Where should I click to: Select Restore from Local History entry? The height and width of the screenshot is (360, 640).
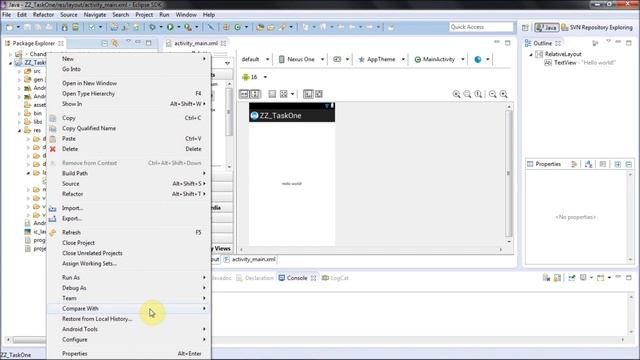point(129,319)
